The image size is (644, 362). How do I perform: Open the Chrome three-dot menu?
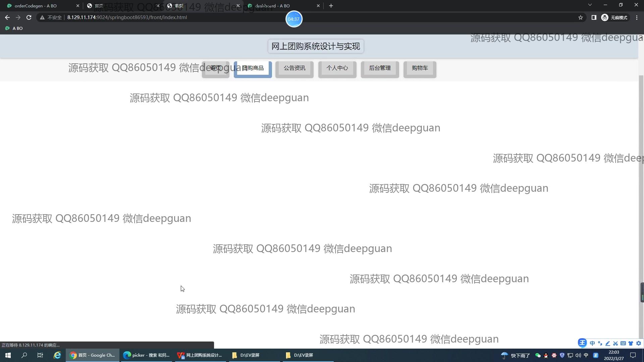[x=637, y=17]
